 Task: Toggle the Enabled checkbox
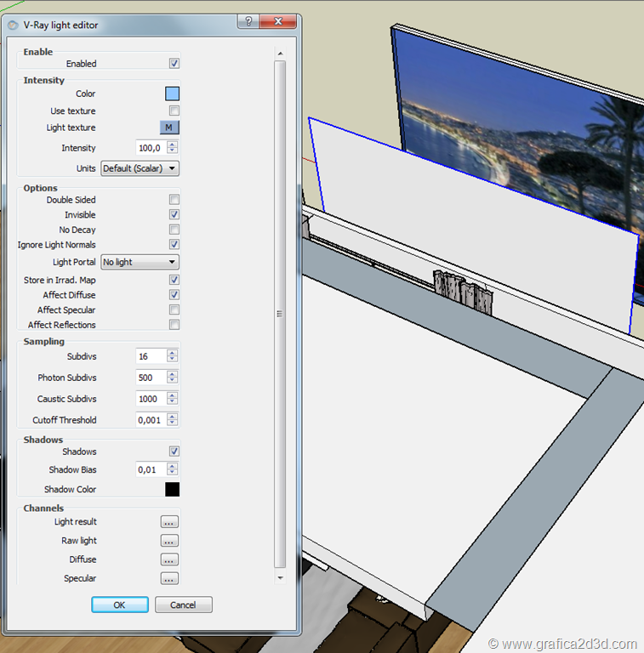coord(174,64)
